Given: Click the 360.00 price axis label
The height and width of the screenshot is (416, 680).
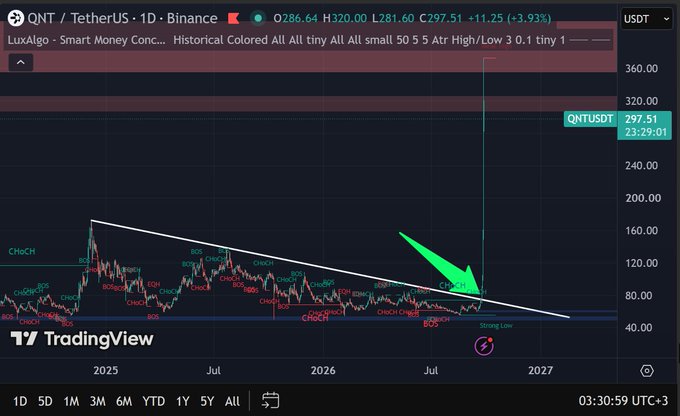Looking at the screenshot, I should point(641,69).
